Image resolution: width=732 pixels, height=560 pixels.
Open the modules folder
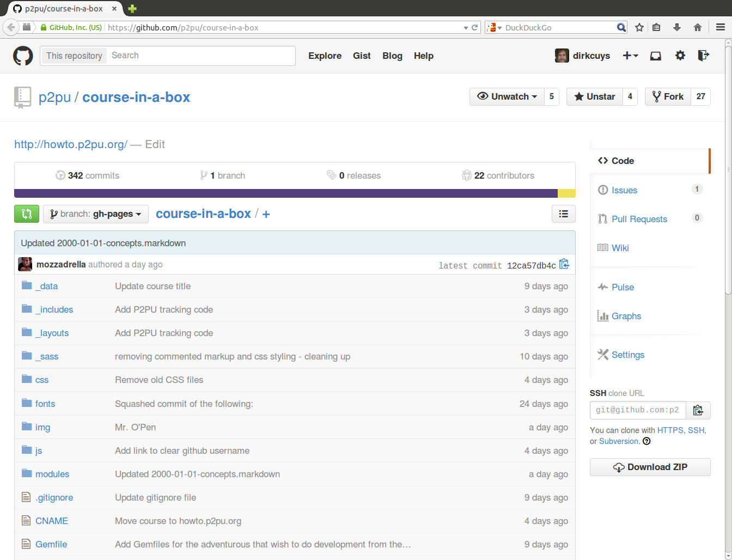(x=52, y=474)
